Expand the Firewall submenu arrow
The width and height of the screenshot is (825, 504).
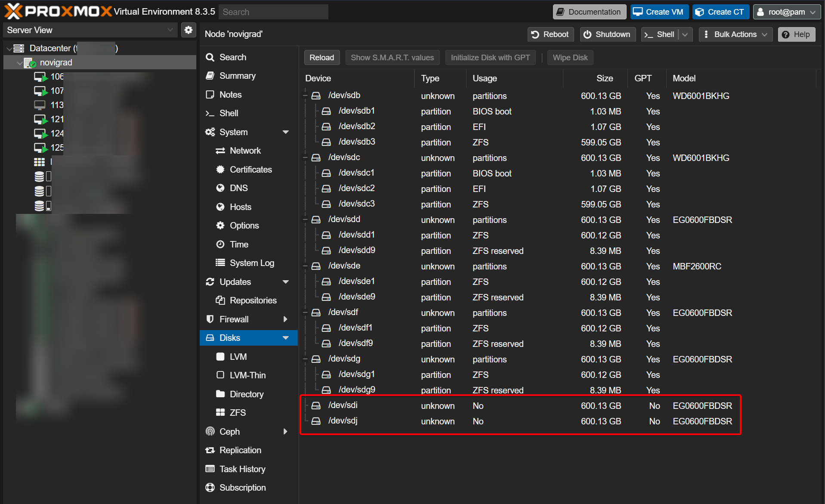click(x=285, y=319)
